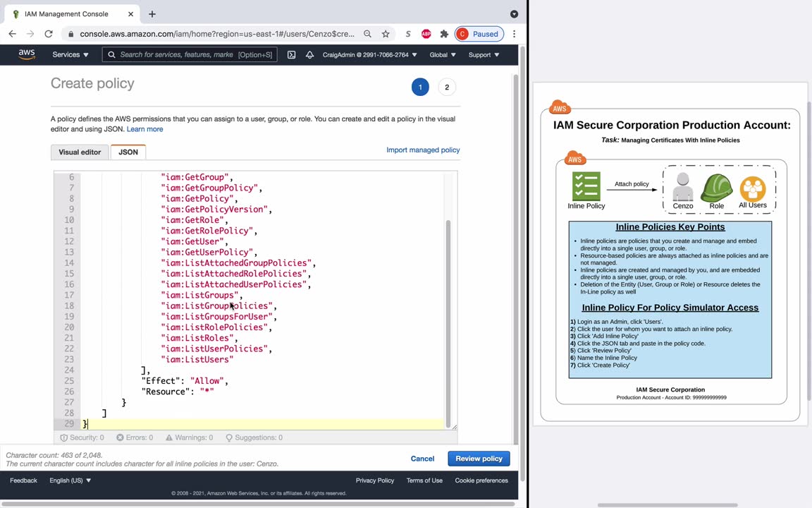Go back with browser back arrow

point(13,34)
